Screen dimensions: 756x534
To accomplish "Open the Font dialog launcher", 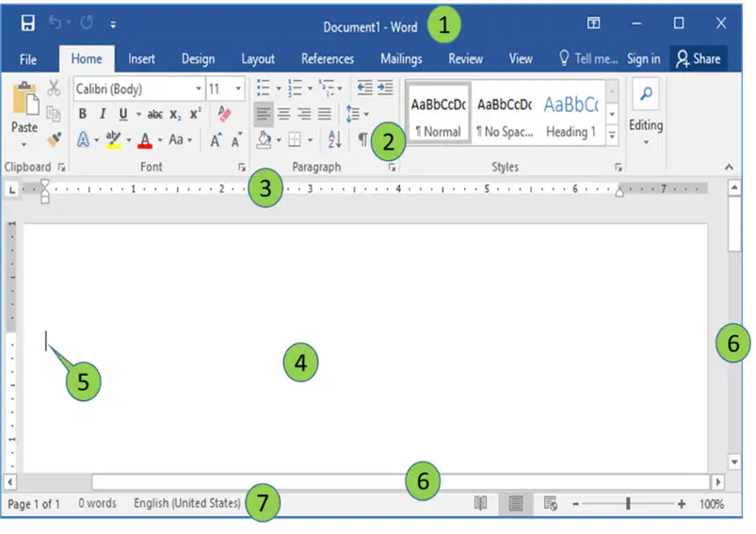I will (242, 168).
